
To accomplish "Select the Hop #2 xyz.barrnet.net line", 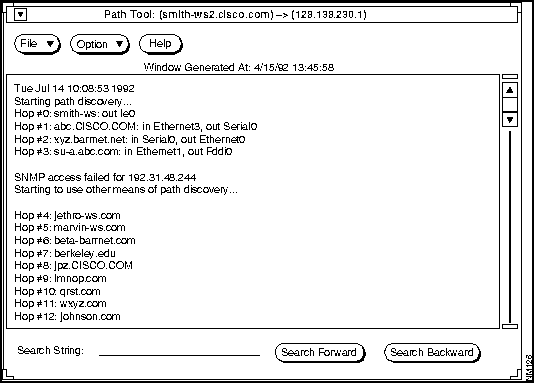I will (130, 139).
